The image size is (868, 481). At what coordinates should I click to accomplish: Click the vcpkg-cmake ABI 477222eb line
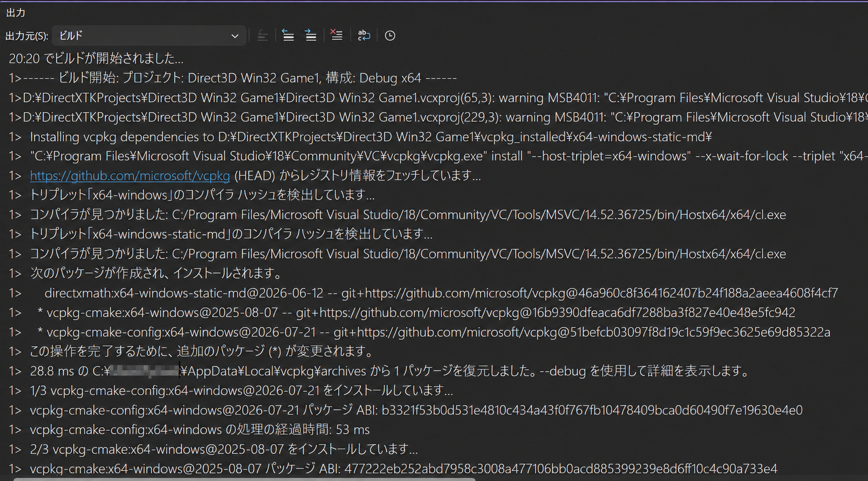pos(393,469)
